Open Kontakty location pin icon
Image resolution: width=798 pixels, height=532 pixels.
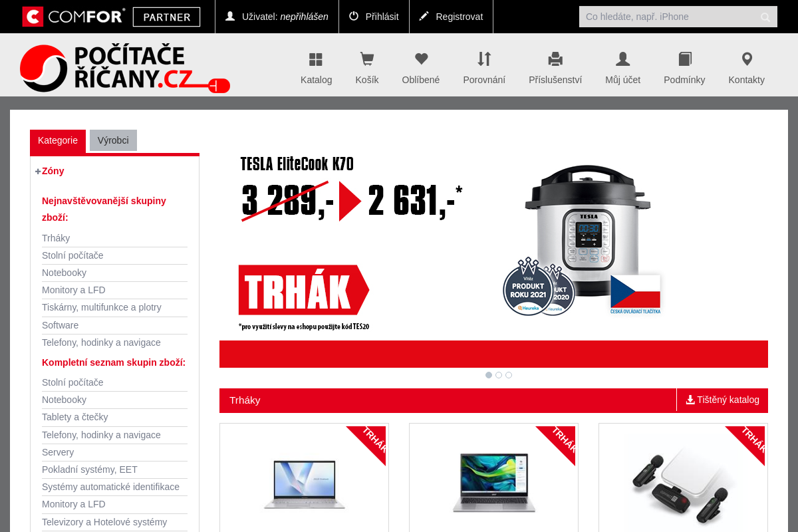(x=746, y=59)
